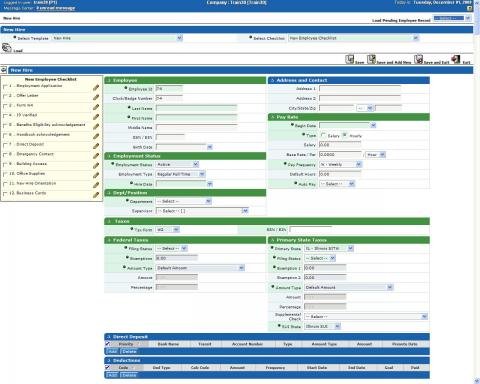Click the Save icon in toolbar
The height and width of the screenshot is (384, 480).
pos(349,59)
